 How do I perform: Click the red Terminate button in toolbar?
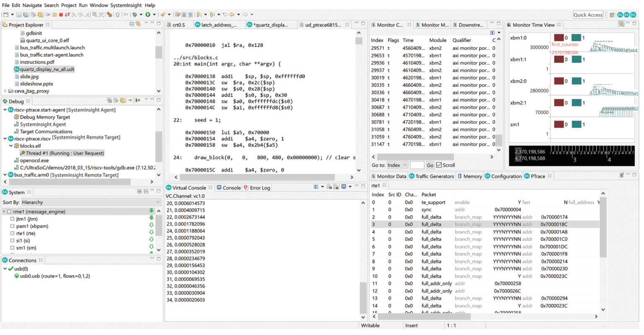coord(61,15)
